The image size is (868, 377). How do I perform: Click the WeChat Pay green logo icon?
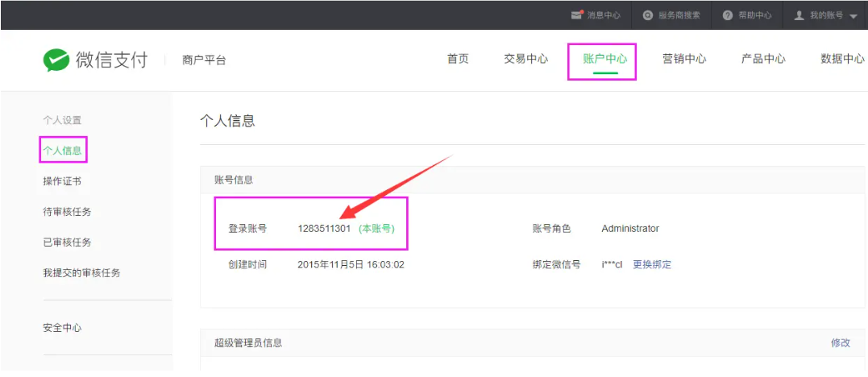[56, 60]
